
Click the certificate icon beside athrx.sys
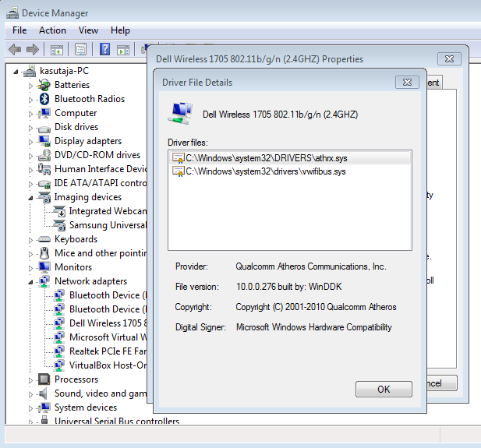[x=179, y=158]
